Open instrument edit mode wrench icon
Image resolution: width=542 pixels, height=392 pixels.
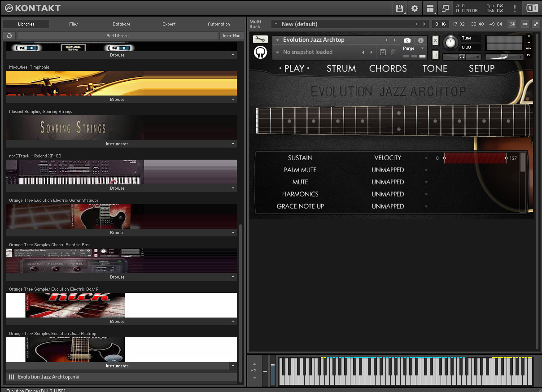(x=260, y=39)
